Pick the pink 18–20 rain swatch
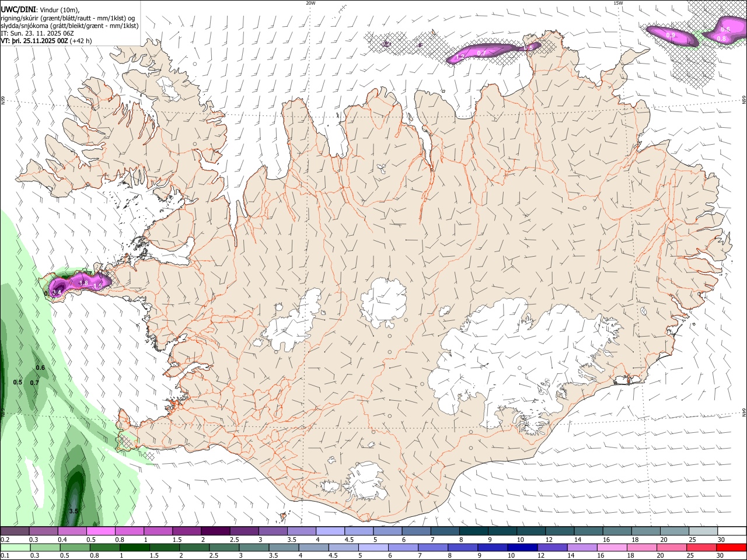 pos(643,548)
